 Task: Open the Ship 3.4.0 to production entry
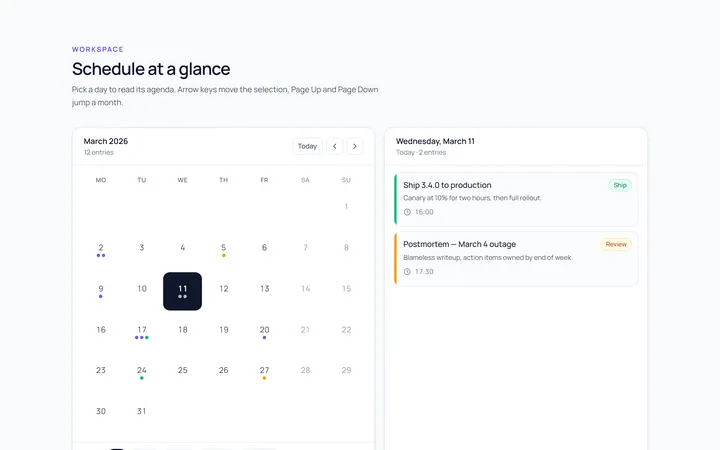pyautogui.click(x=516, y=199)
